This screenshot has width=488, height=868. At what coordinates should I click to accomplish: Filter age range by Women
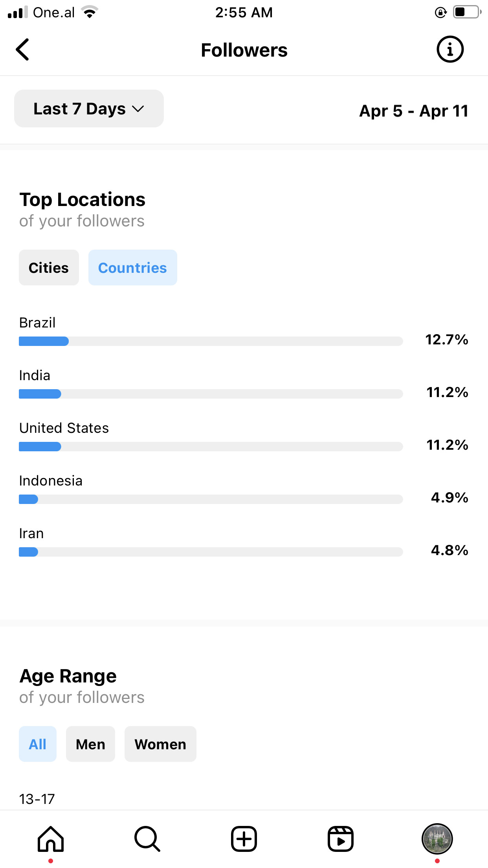[x=160, y=744]
